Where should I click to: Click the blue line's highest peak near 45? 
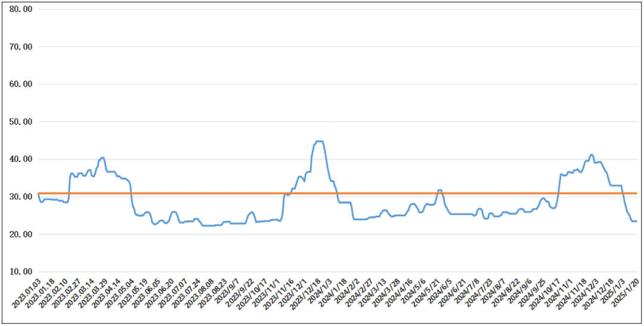point(319,142)
